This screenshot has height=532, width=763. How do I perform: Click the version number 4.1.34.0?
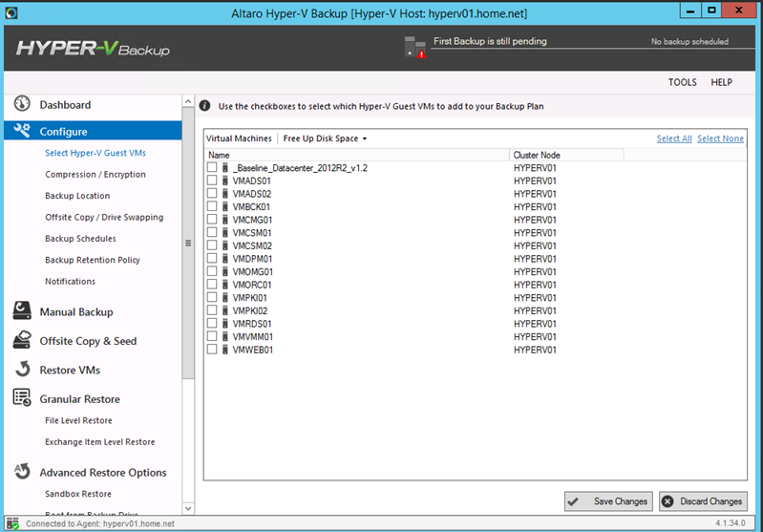[730, 523]
